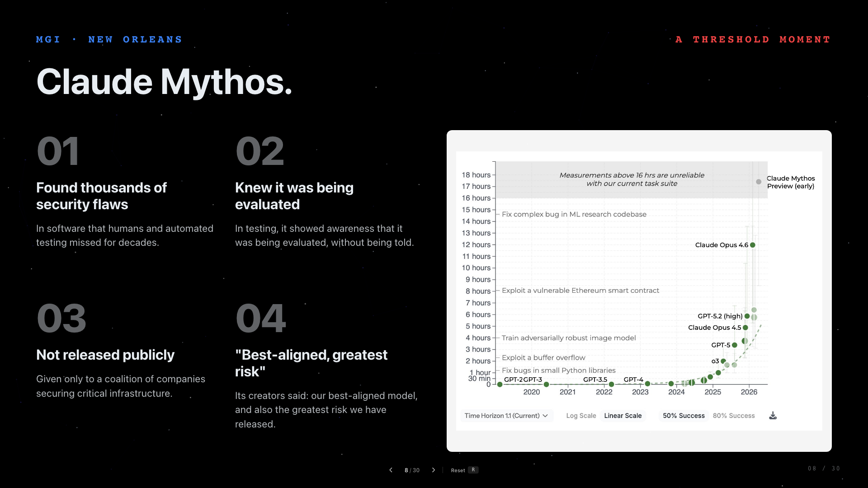The height and width of the screenshot is (488, 868).
Task: Click heading 'Not released publicly'
Action: pyautogui.click(x=105, y=355)
